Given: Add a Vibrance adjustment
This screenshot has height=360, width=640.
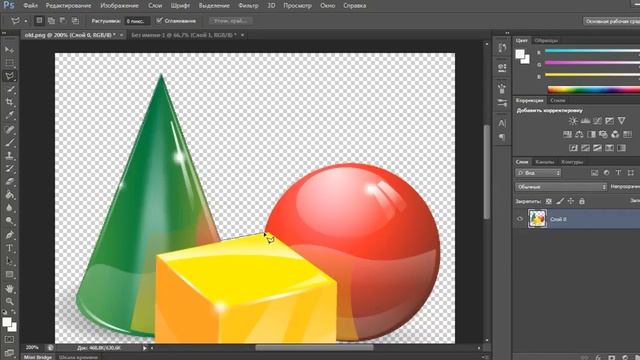Looking at the screenshot, I should pyautogui.click(x=621, y=121).
